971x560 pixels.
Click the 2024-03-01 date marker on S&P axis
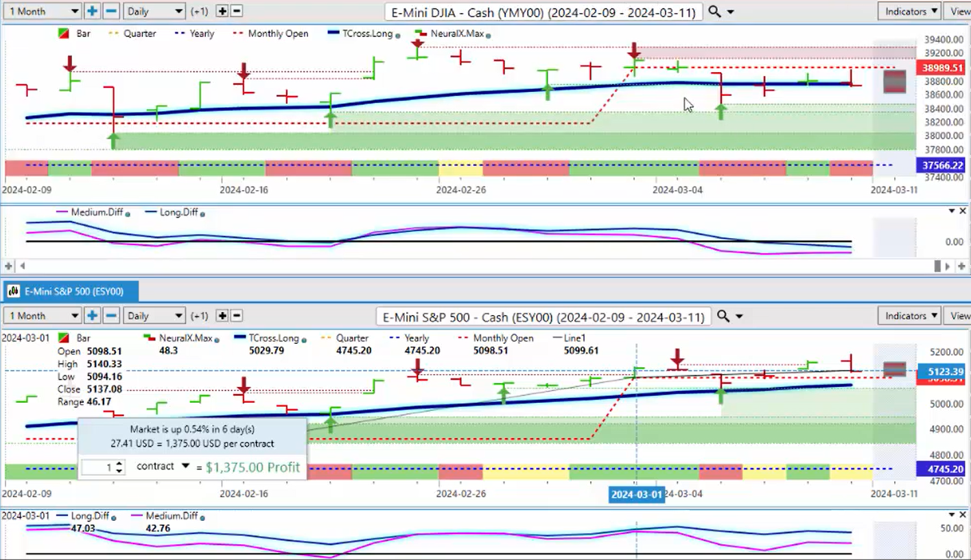tap(636, 494)
